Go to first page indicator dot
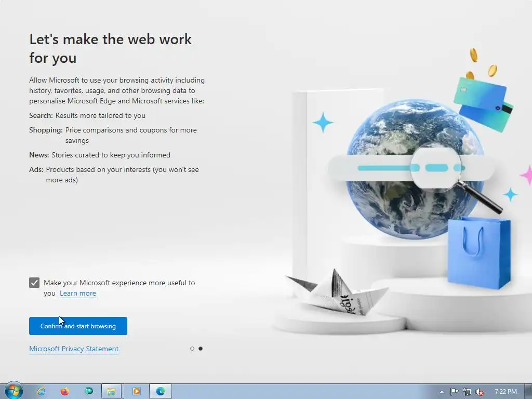Image resolution: width=532 pixels, height=399 pixels. [x=192, y=349]
